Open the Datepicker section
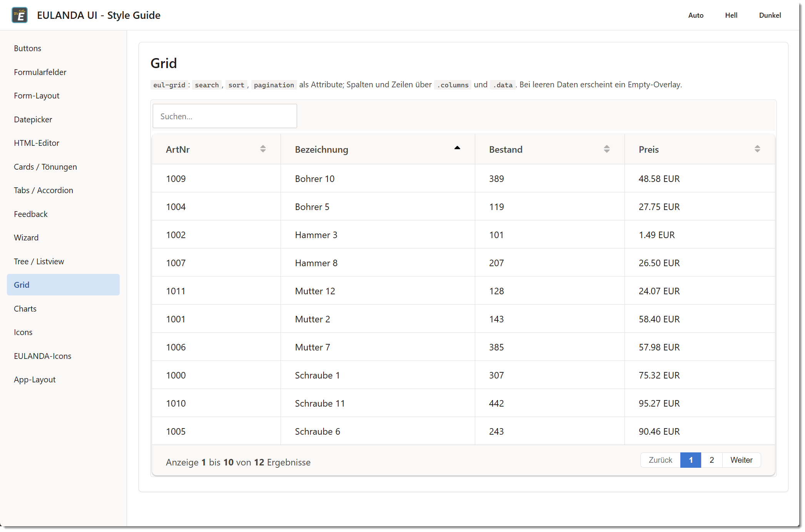The width and height of the screenshot is (805, 532). pos(63,120)
